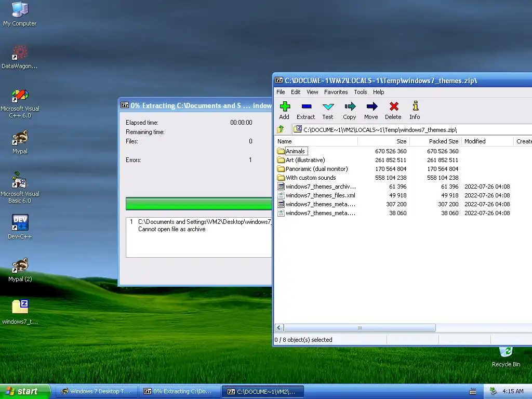
Task: Open the Edit menu
Action: [296, 92]
